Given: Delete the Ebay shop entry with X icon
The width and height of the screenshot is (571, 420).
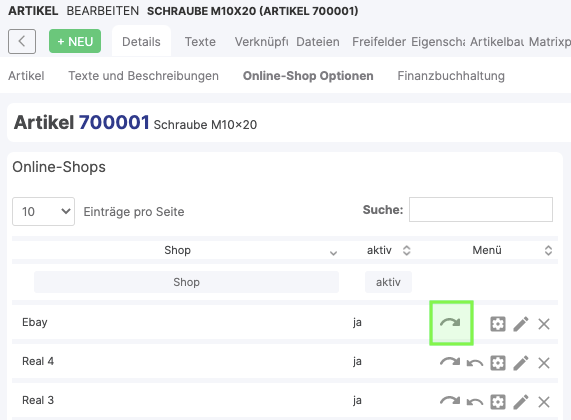Looking at the screenshot, I should pos(544,323).
